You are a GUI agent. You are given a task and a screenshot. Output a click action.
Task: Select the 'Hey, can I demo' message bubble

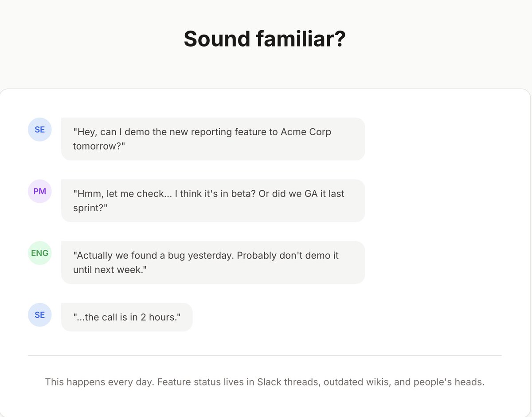[x=213, y=139]
